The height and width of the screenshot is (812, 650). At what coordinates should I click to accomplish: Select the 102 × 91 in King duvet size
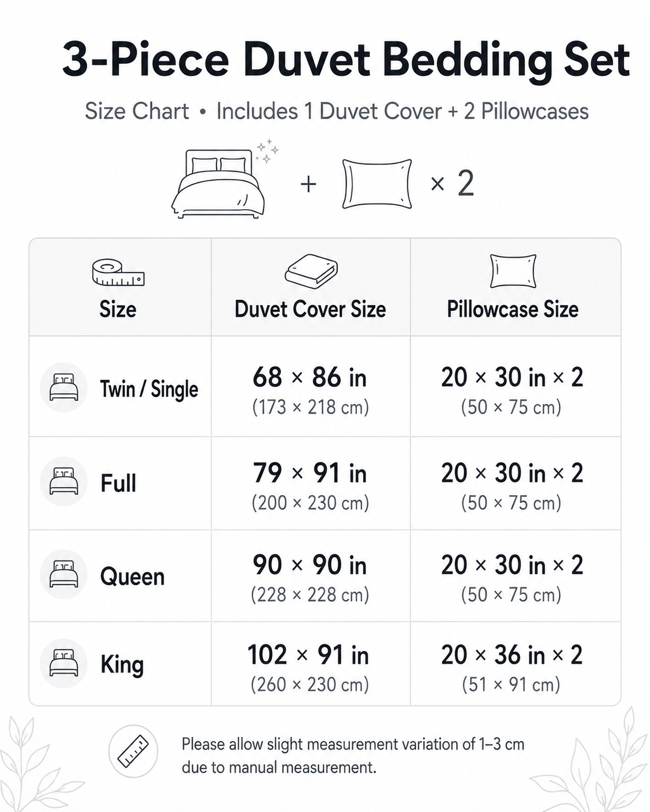point(308,655)
